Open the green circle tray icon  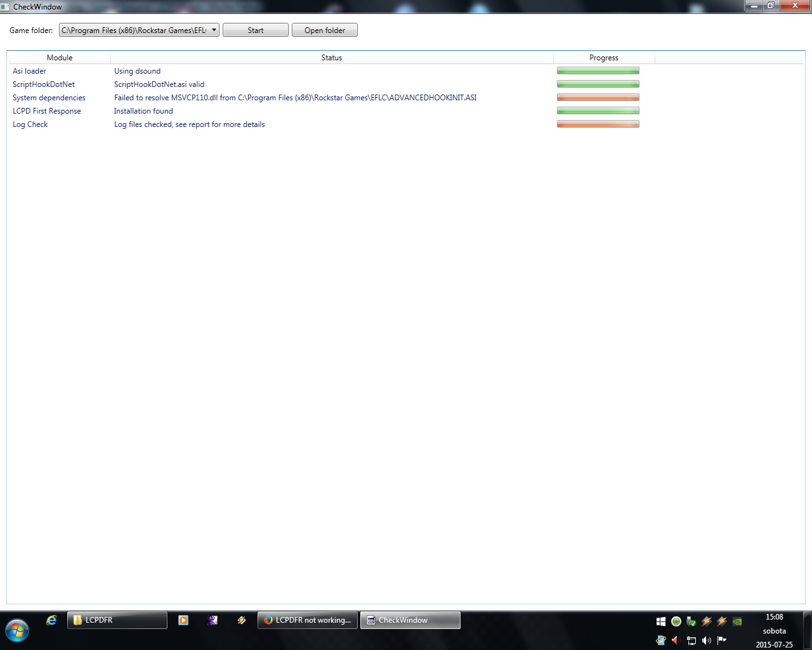click(676, 621)
